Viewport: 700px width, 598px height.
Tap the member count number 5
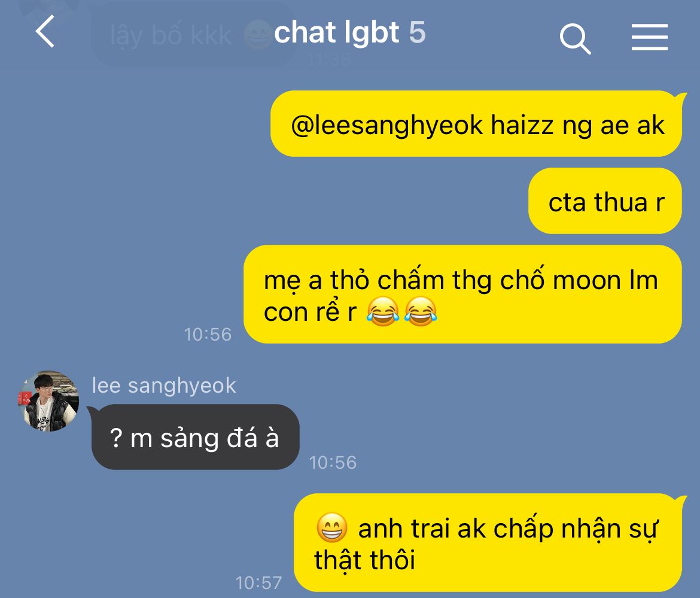(417, 32)
